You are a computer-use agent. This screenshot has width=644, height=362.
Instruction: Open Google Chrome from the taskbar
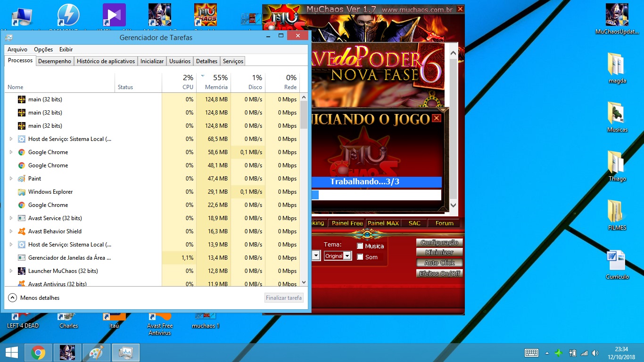click(x=38, y=353)
